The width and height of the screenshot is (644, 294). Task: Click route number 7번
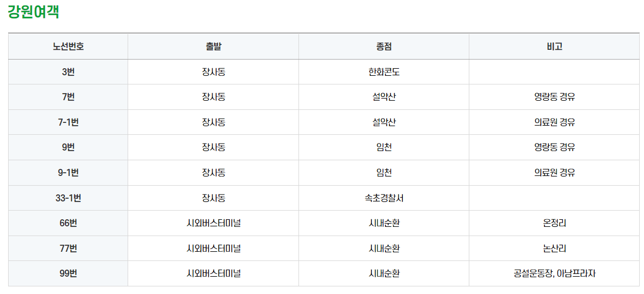pyautogui.click(x=68, y=97)
